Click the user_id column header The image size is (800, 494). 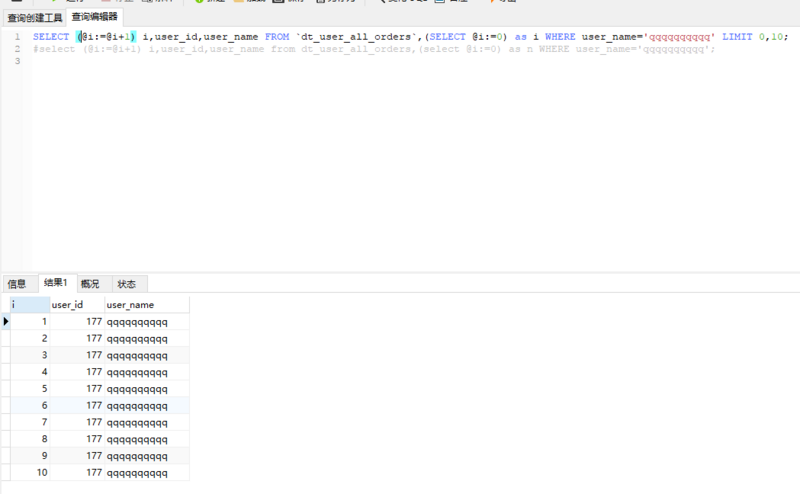(x=76, y=304)
